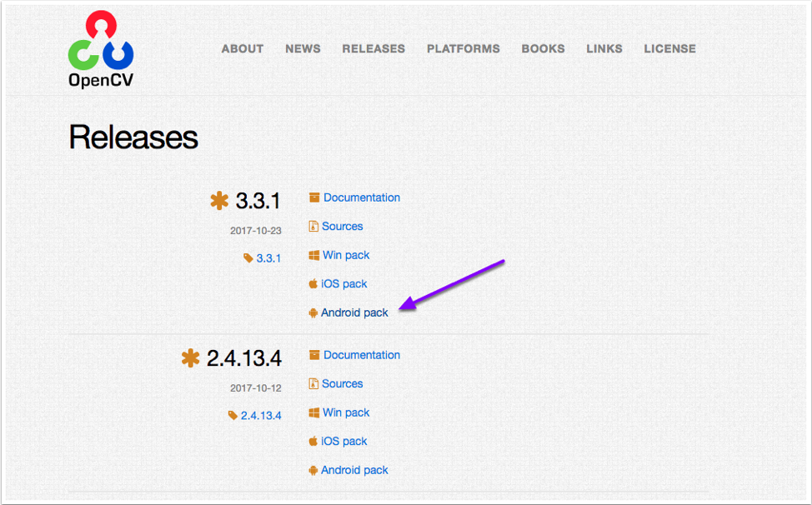Download Win pack for version 2.4.13.4

coord(346,412)
